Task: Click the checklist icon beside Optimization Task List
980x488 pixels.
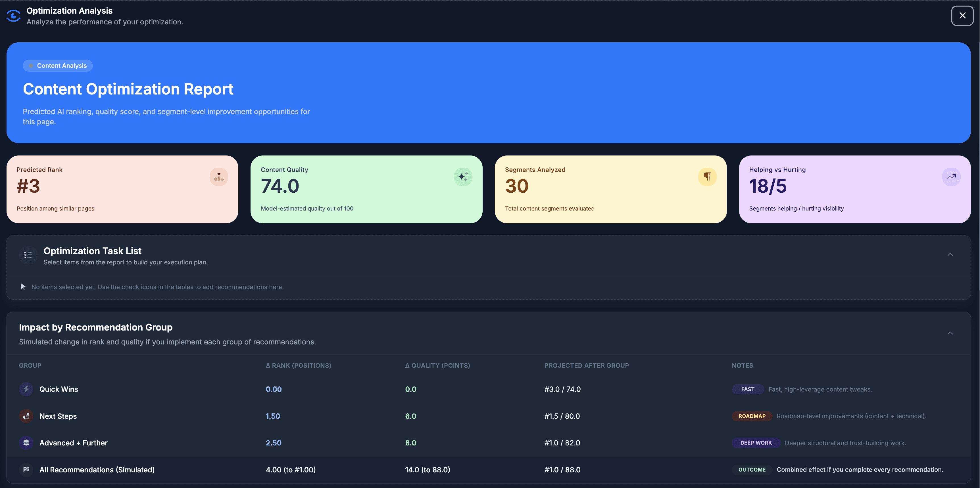Action: tap(28, 255)
